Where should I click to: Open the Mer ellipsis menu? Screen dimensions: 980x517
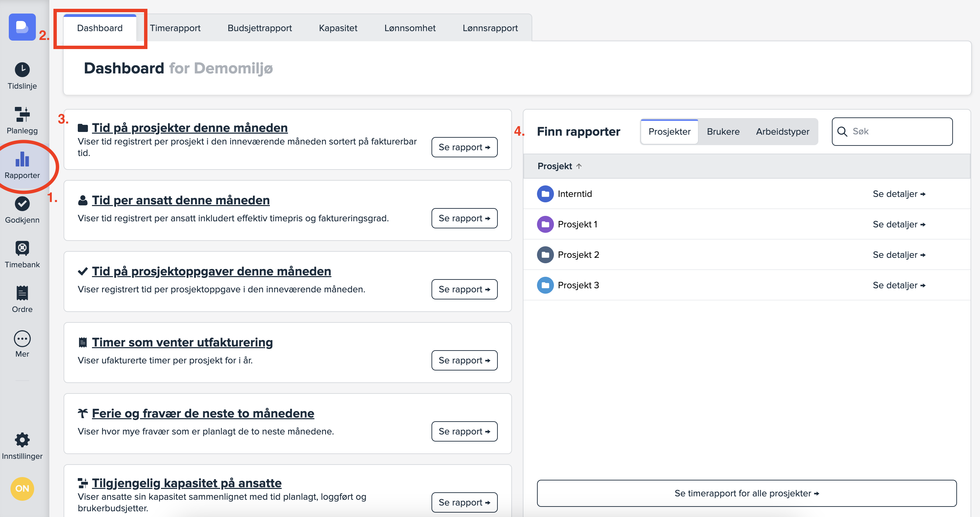(22, 338)
